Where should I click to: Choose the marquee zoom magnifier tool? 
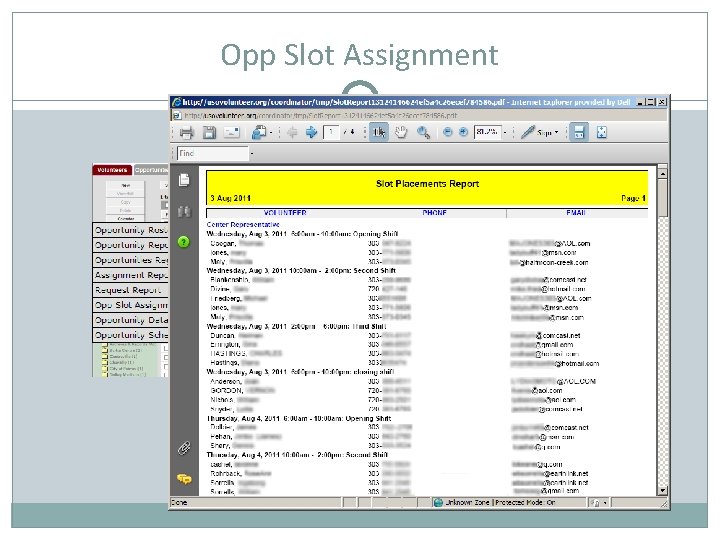(x=423, y=133)
